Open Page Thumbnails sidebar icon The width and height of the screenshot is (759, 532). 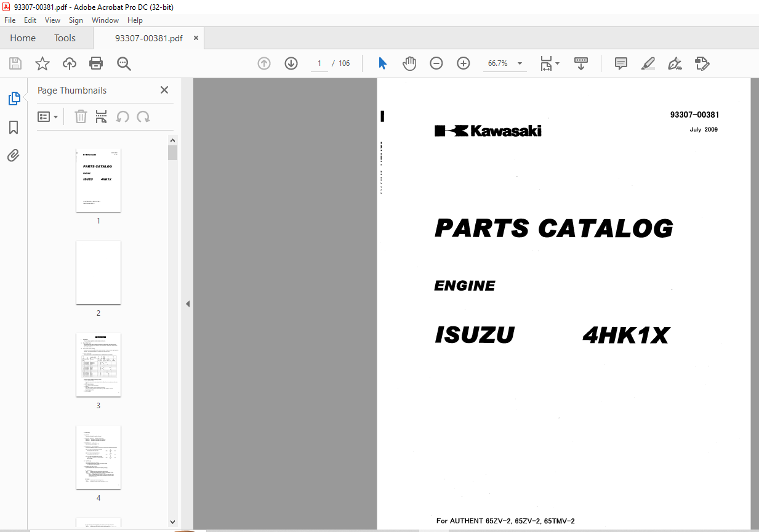click(14, 99)
